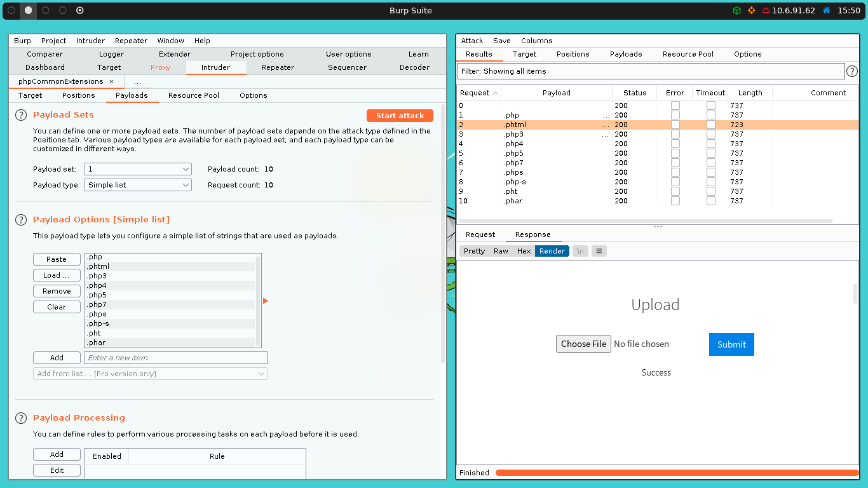Click the Payloads panel vertical scrollbar
868x488 pixels.
[442, 235]
